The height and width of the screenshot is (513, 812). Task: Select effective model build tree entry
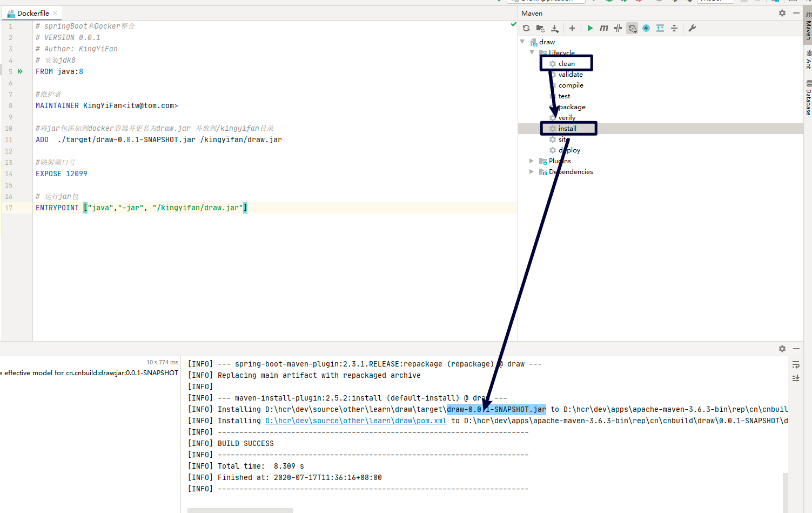point(89,372)
